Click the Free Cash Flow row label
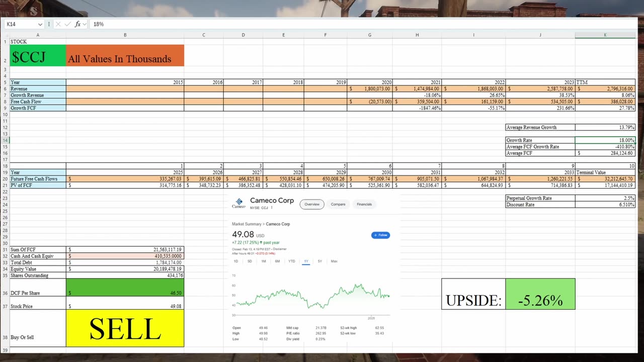 pos(38,102)
